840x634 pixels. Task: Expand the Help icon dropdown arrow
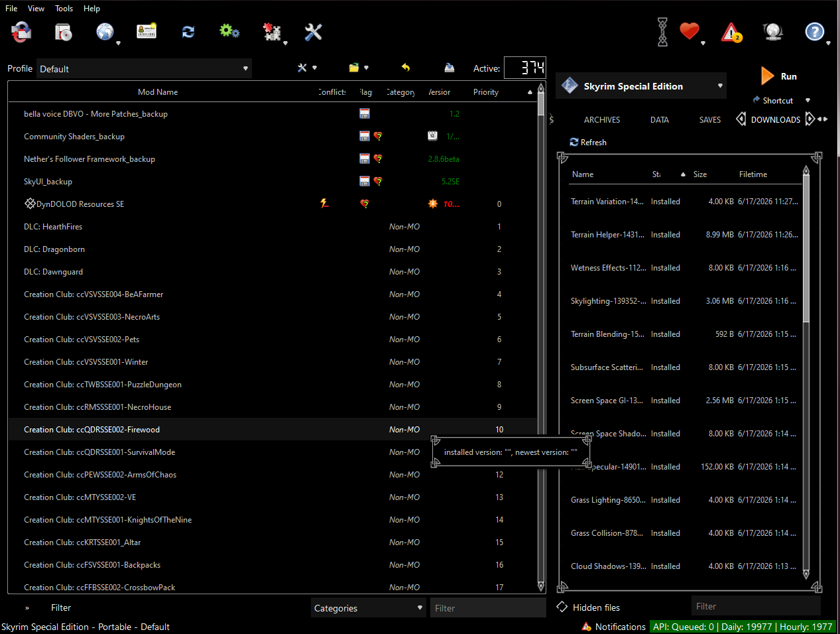pyautogui.click(x=828, y=43)
